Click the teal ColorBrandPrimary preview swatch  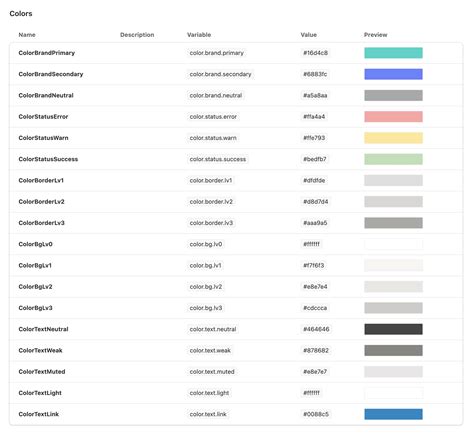tap(393, 53)
